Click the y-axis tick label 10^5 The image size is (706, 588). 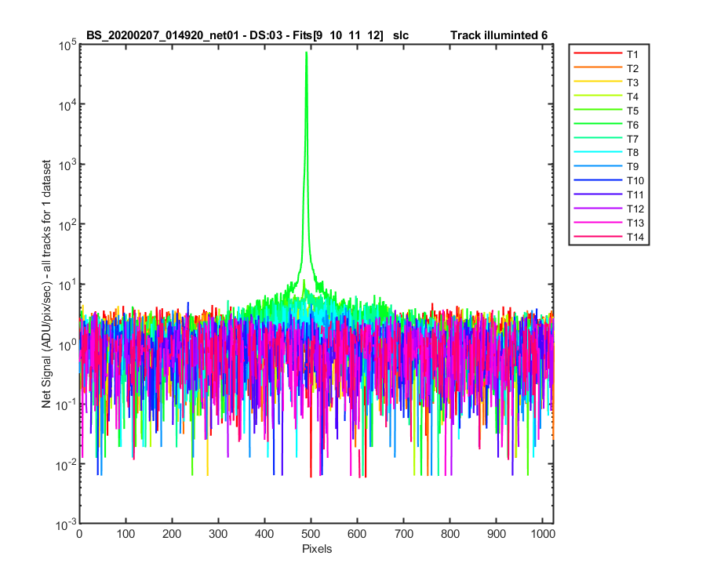tap(67, 46)
